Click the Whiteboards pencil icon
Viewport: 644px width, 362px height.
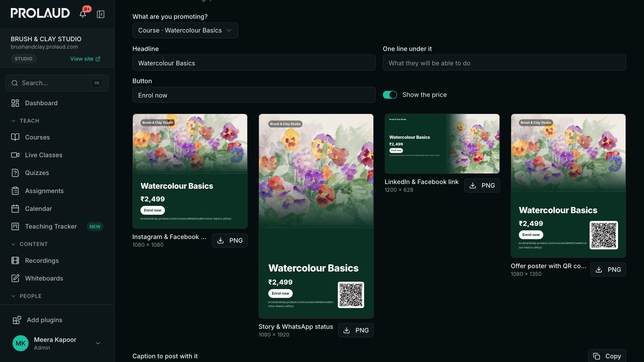pos(15,278)
